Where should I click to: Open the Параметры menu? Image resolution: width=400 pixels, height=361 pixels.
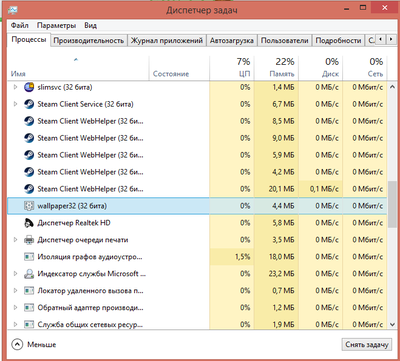(56, 26)
